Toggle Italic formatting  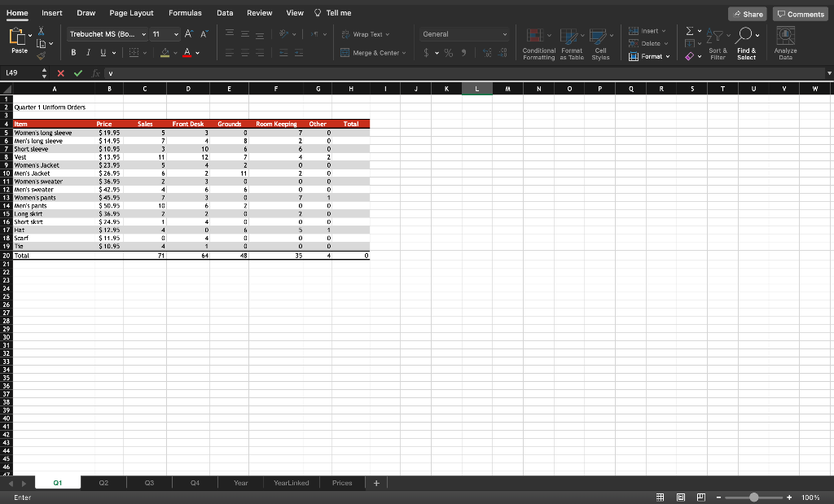click(x=88, y=53)
